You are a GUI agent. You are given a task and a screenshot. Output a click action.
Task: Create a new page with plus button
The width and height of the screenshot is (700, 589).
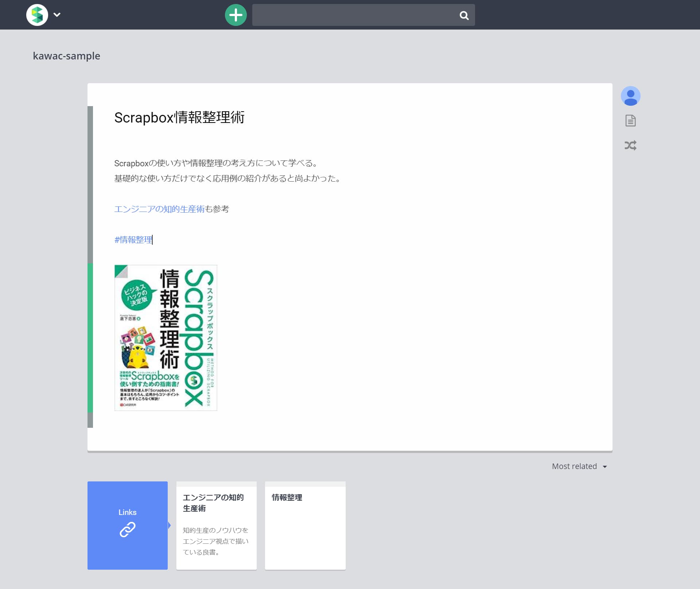236,15
